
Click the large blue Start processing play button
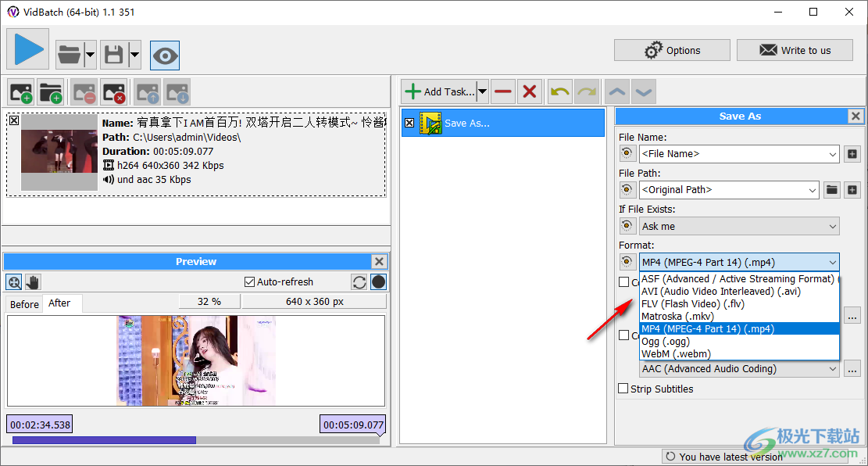pyautogui.click(x=28, y=49)
